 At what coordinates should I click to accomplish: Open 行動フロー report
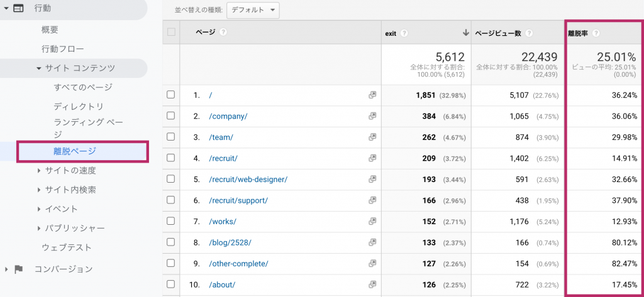pyautogui.click(x=62, y=48)
